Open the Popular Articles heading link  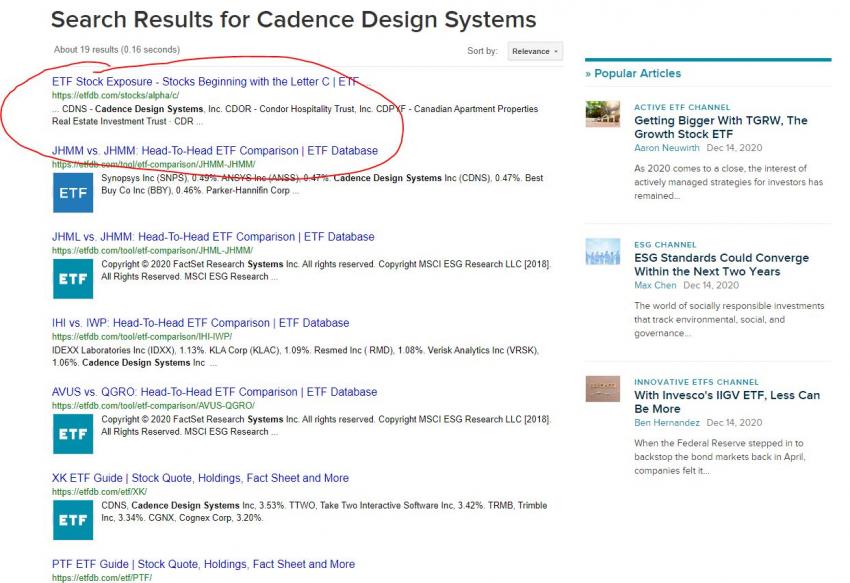[633, 73]
